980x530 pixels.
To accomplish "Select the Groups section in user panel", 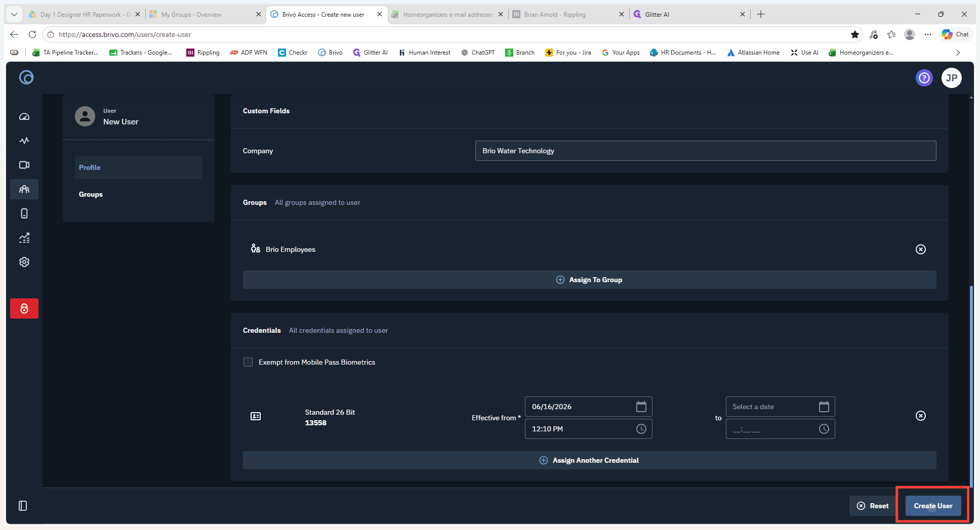I will tap(139, 194).
